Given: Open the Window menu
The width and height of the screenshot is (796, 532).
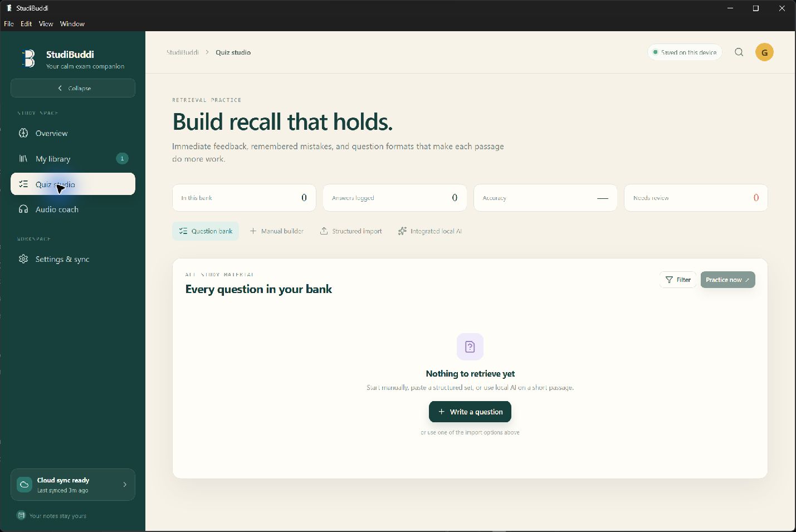Looking at the screenshot, I should [x=72, y=24].
